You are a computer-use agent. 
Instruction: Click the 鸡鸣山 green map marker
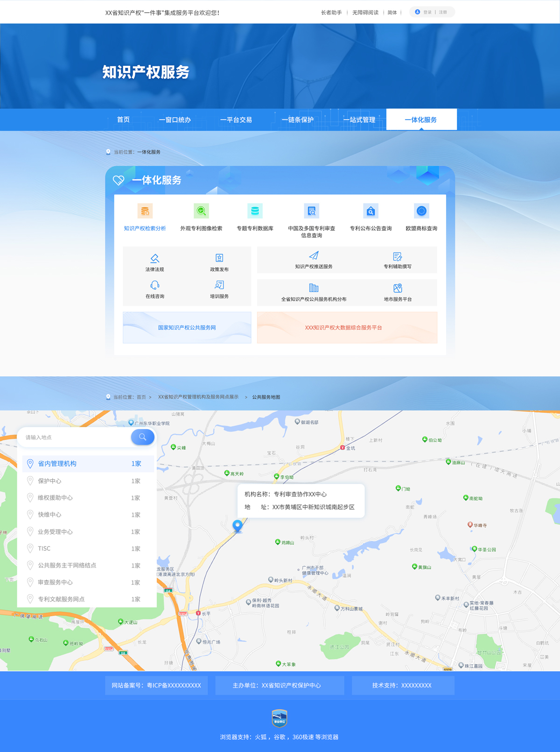278,542
